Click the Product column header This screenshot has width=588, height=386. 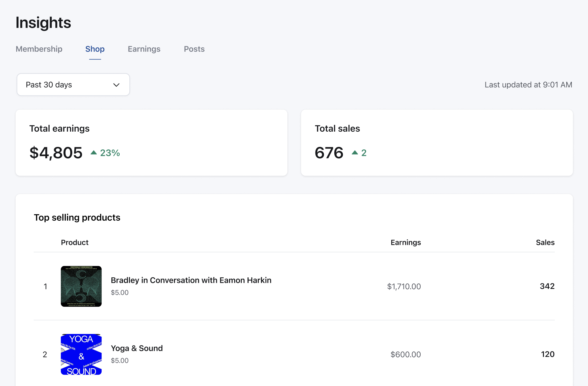74,242
